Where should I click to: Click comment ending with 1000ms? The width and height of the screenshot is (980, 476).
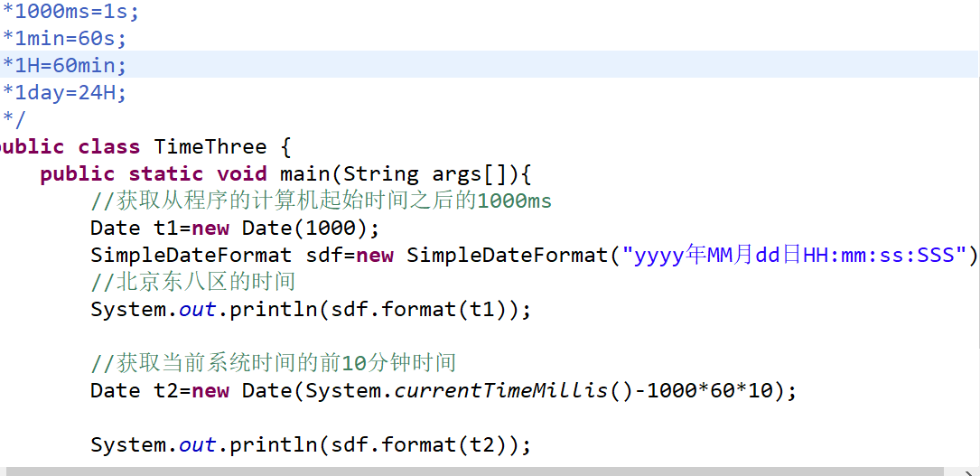pos(322,201)
